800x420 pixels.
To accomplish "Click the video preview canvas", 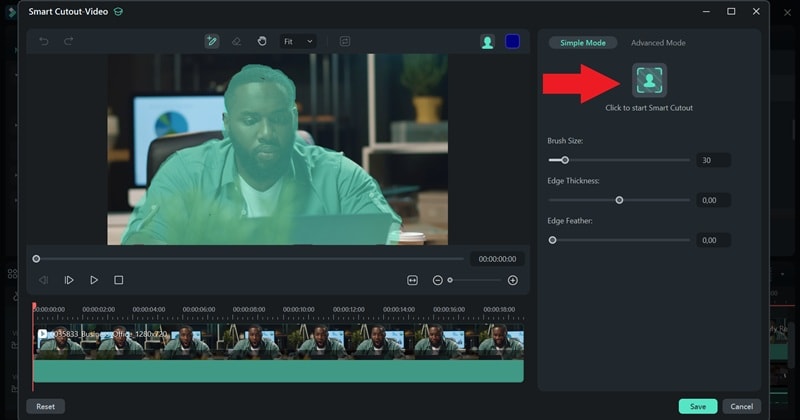I will (x=278, y=150).
